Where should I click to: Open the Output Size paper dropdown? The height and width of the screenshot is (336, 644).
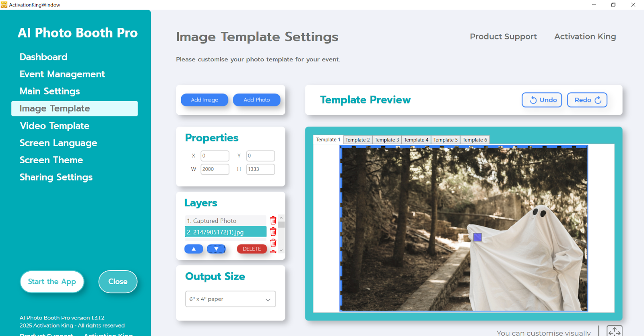pos(230,299)
